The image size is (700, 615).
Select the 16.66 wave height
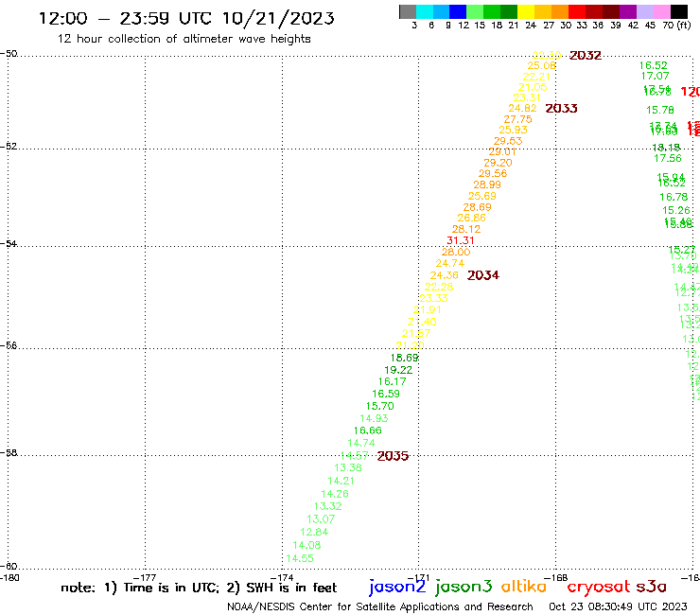click(367, 430)
